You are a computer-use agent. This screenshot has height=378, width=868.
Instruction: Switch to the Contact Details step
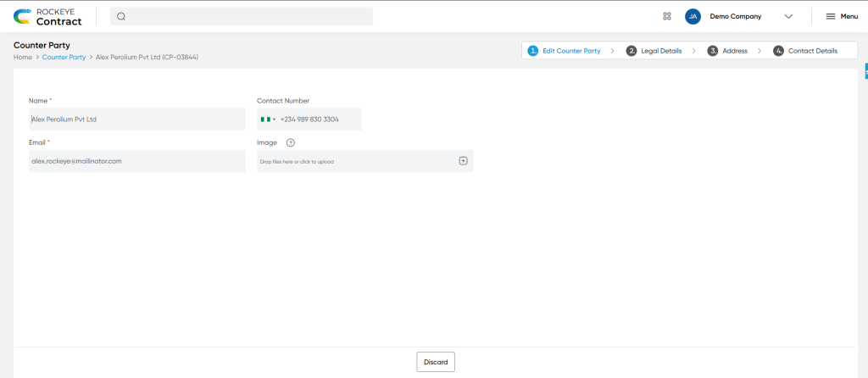pyautogui.click(x=805, y=51)
